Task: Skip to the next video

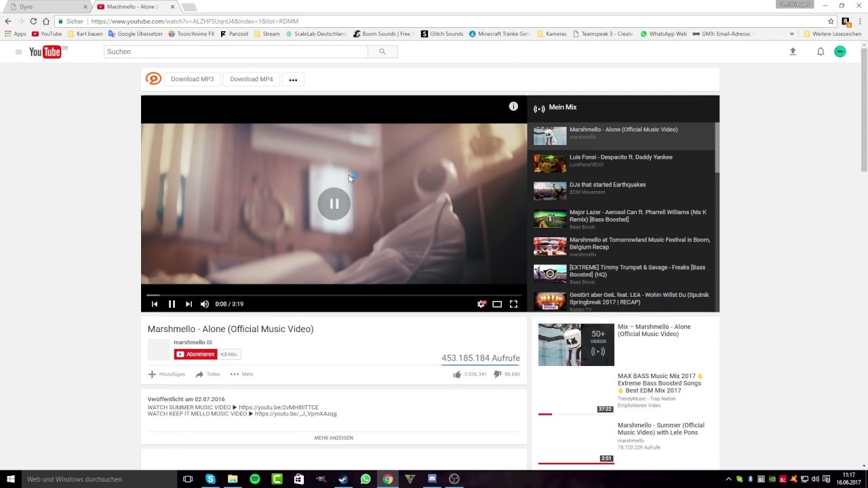Action: coord(189,304)
